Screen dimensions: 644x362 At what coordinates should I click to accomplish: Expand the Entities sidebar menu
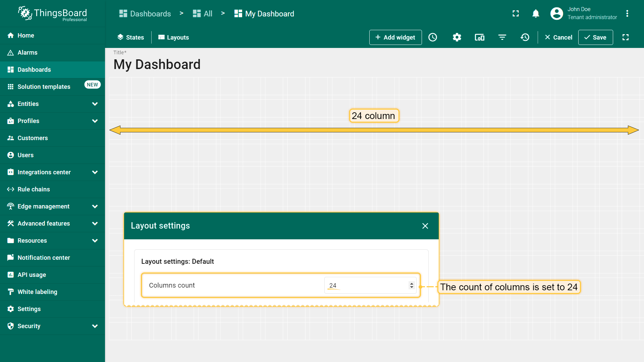tap(95, 104)
